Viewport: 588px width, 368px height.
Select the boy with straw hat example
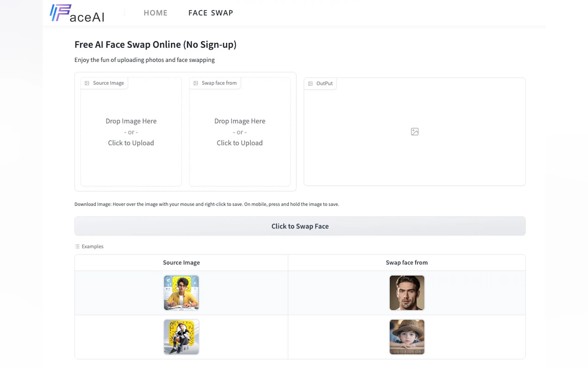coord(407,337)
